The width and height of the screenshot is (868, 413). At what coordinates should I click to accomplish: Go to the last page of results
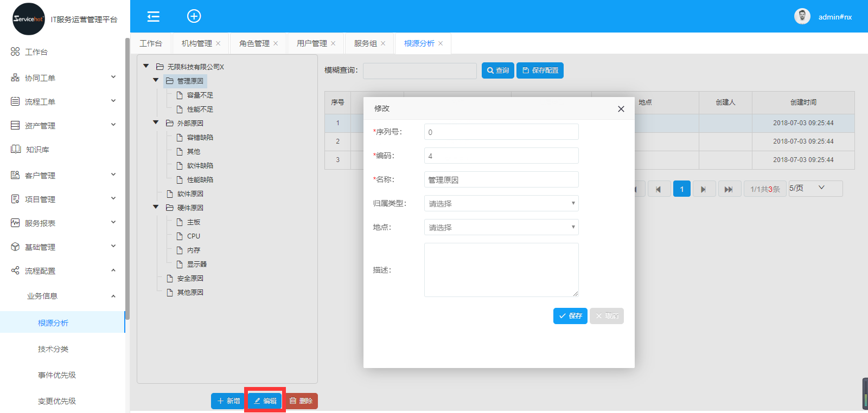tap(729, 189)
